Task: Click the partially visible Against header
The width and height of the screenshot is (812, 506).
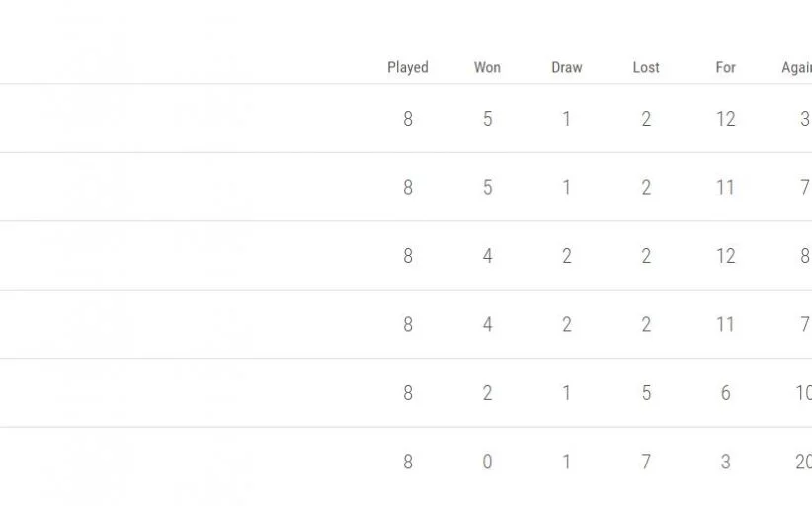Action: coord(796,68)
